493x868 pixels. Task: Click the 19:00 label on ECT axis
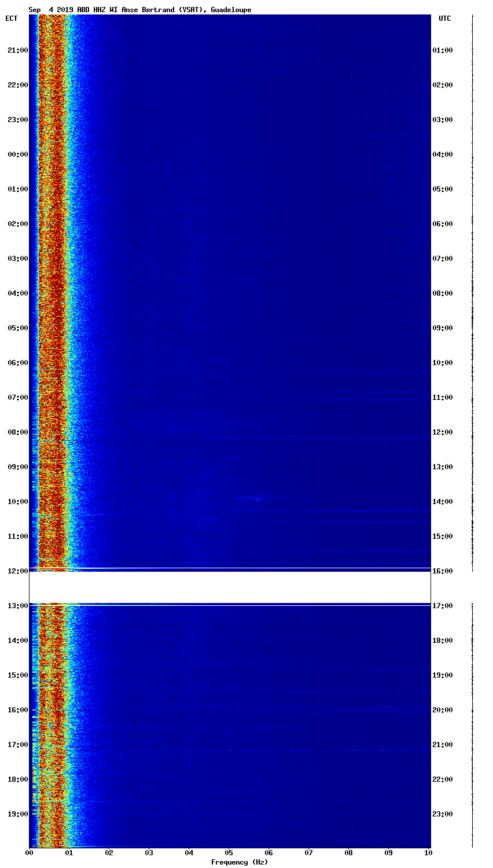coord(17,814)
